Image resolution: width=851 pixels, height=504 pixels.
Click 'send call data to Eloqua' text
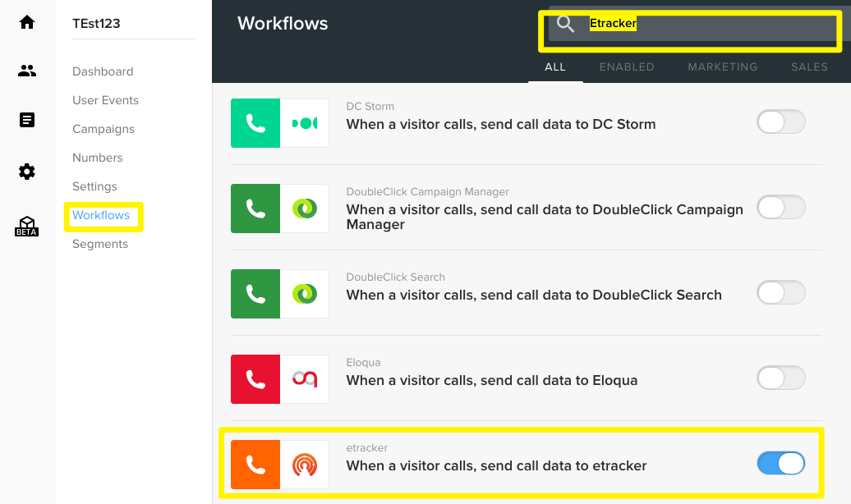559,380
